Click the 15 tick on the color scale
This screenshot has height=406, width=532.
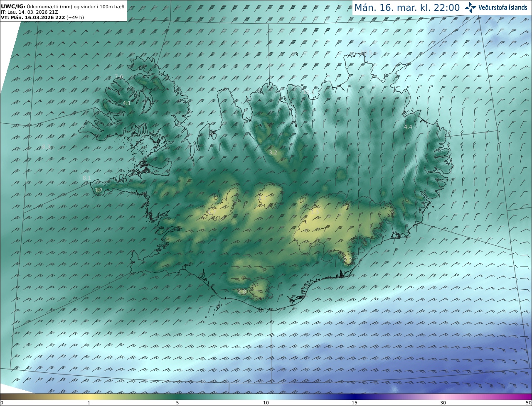pyautogui.click(x=355, y=403)
